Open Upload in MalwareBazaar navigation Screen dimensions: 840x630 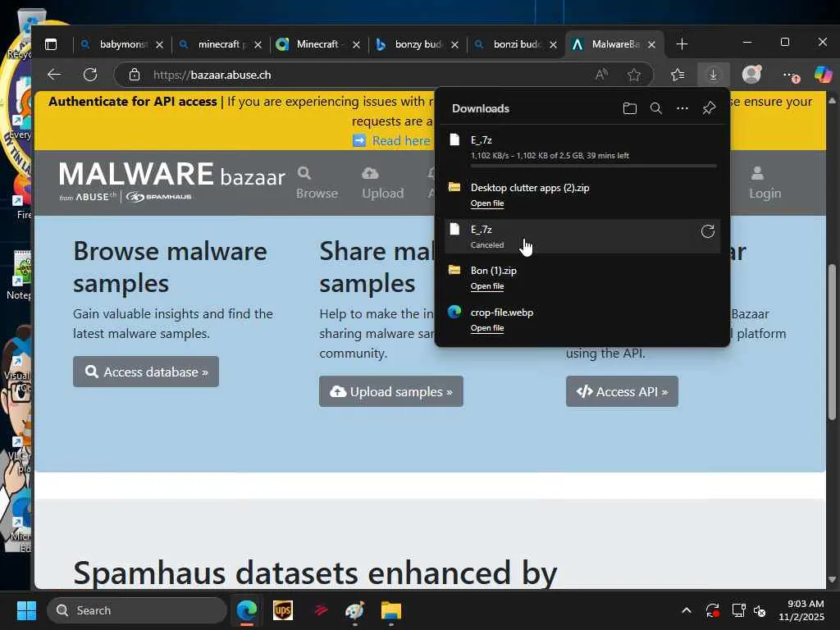pyautogui.click(x=382, y=183)
